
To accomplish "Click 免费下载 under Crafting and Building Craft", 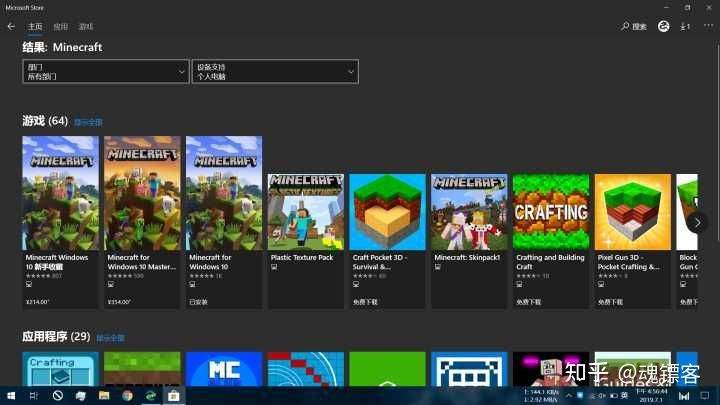I will (529, 302).
